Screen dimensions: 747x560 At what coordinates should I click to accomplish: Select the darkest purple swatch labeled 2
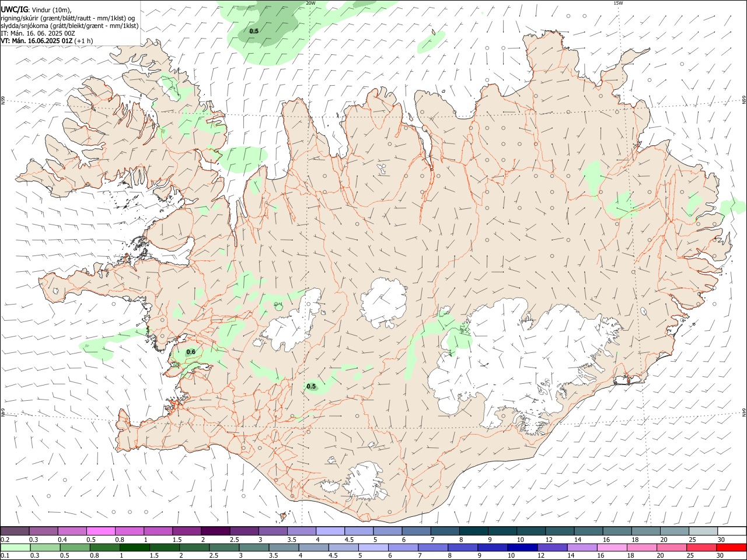tap(215, 531)
